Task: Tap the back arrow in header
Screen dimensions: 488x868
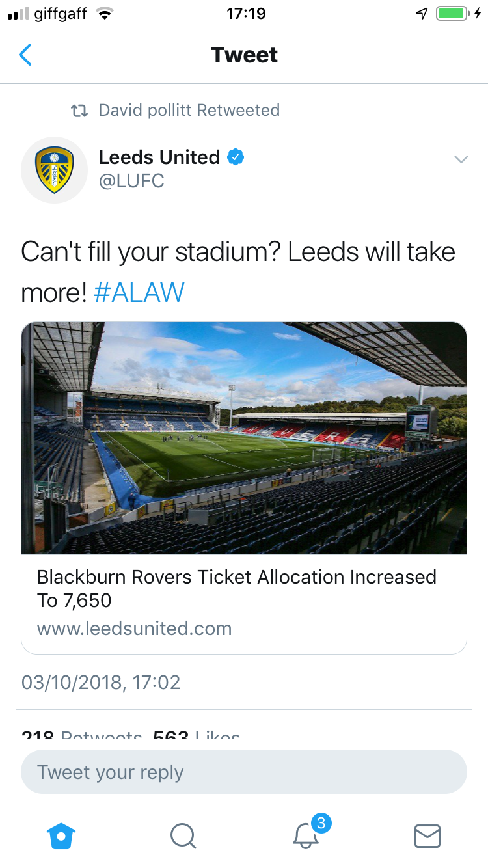Action: [25, 55]
